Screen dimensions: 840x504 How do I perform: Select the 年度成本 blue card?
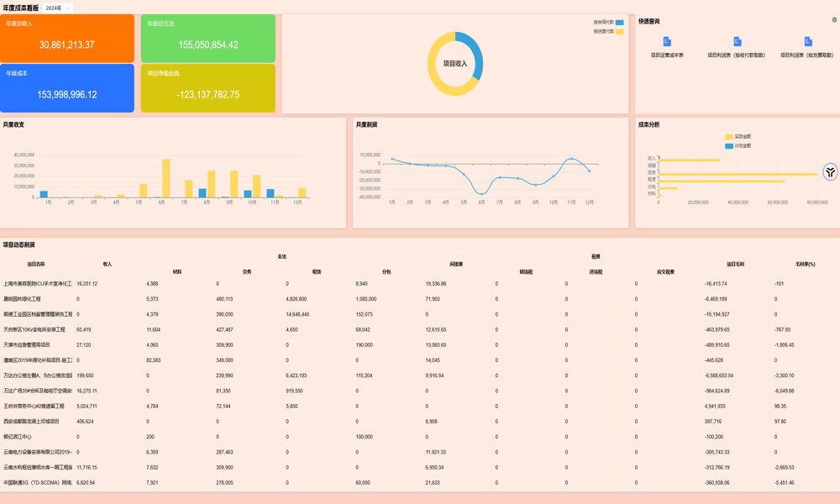(67, 88)
